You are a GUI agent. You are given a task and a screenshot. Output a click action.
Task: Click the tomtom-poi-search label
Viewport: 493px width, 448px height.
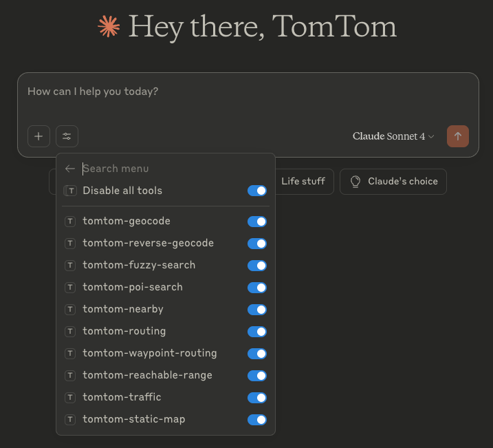pos(133,287)
